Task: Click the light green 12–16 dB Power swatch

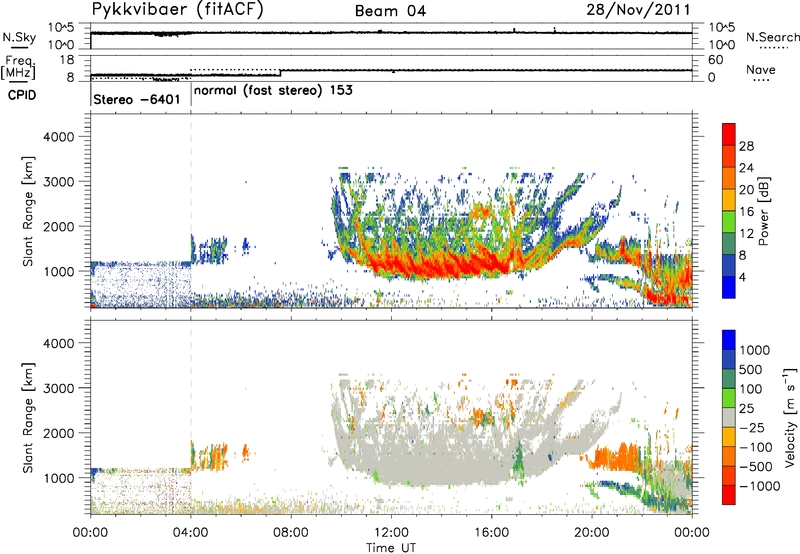Action: 729,222
